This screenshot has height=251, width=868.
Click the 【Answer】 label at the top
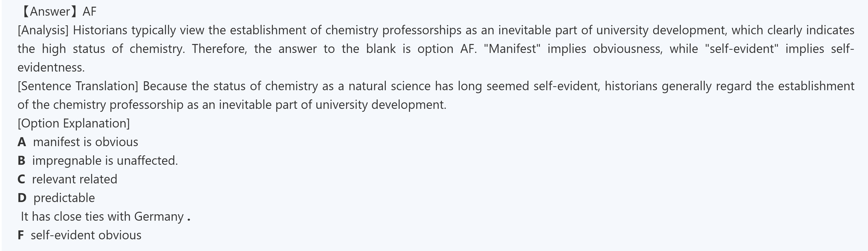49,12
